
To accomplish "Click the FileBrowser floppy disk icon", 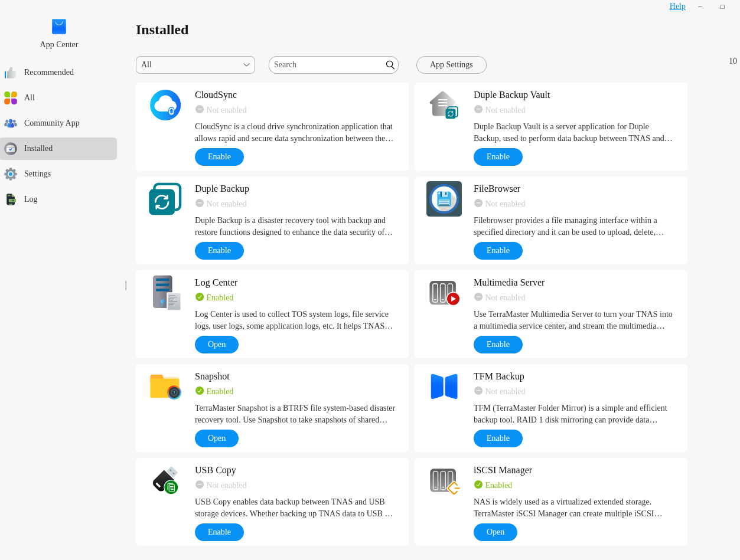I will pyautogui.click(x=444, y=199).
